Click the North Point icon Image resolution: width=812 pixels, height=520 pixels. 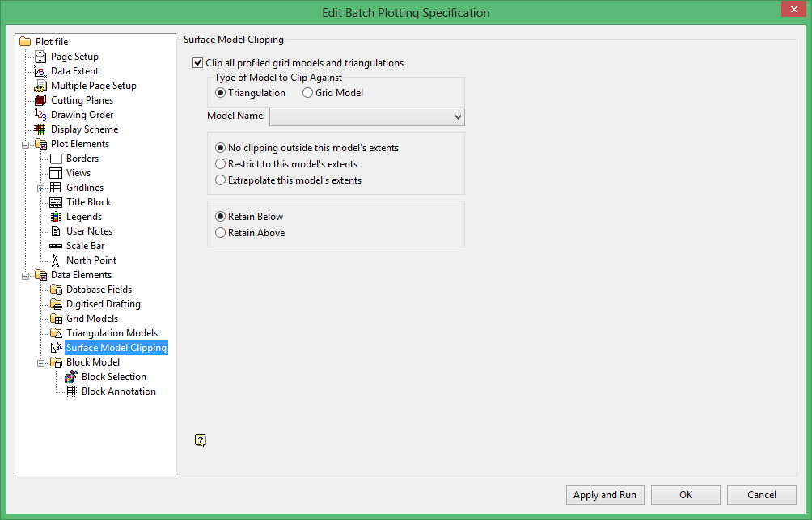pyautogui.click(x=56, y=260)
